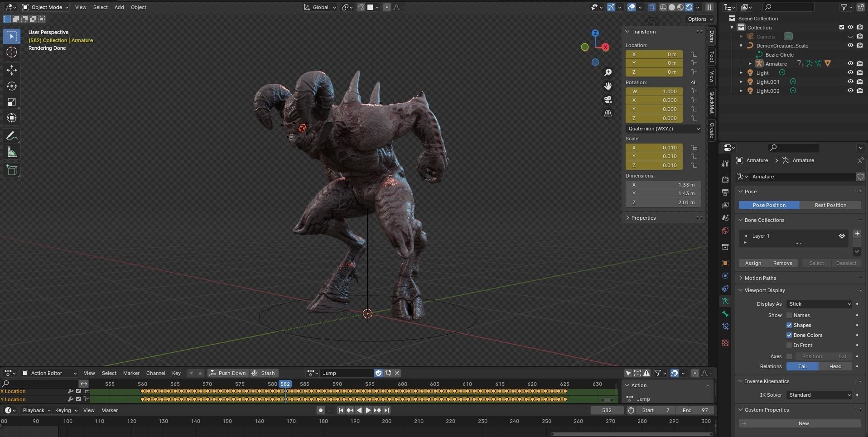Click the Scale X value field

coord(654,148)
